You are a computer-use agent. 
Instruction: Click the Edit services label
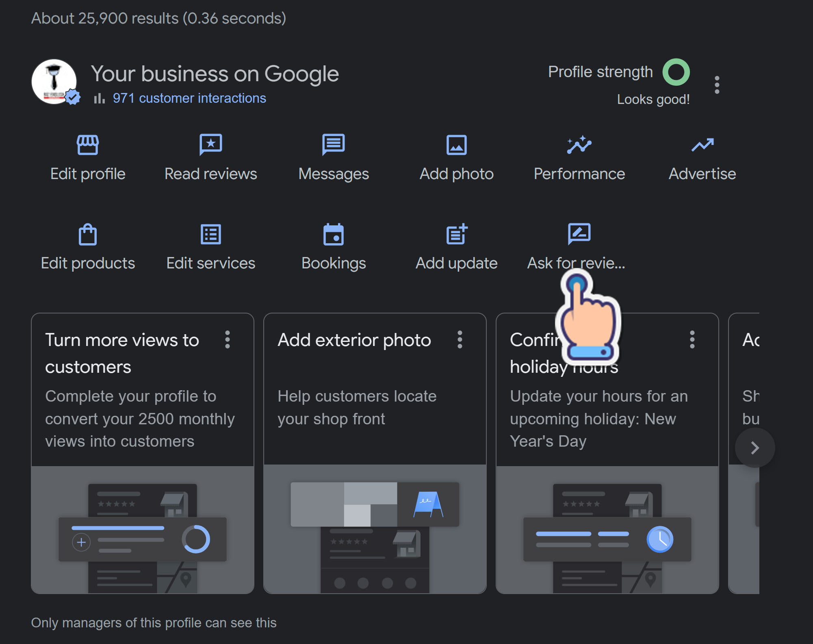(x=211, y=263)
